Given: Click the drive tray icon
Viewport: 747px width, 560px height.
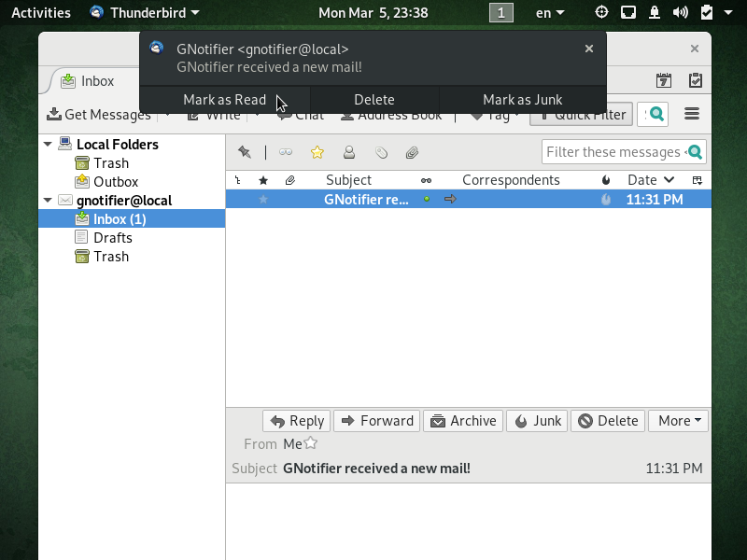Looking at the screenshot, I should (x=628, y=12).
